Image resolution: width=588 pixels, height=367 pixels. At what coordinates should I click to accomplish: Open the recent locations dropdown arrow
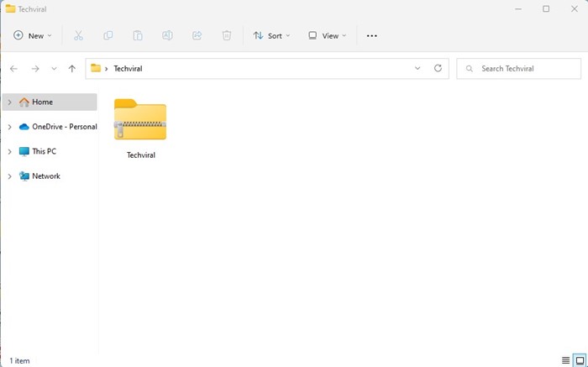tap(54, 69)
